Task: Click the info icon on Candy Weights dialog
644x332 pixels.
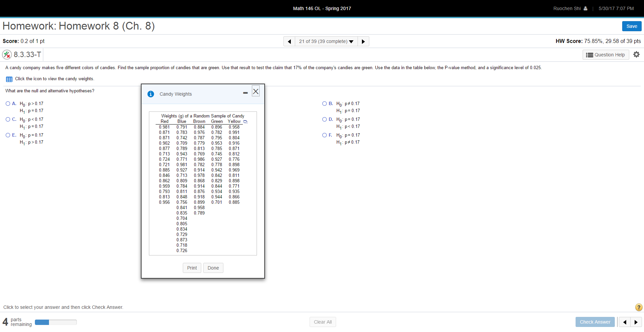Action: pyautogui.click(x=151, y=94)
